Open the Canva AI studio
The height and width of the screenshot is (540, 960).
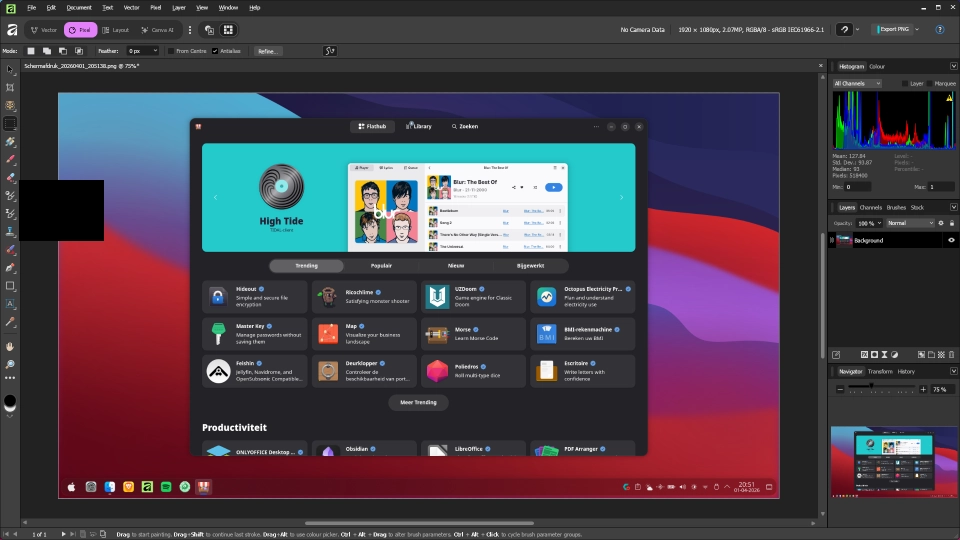pos(157,30)
